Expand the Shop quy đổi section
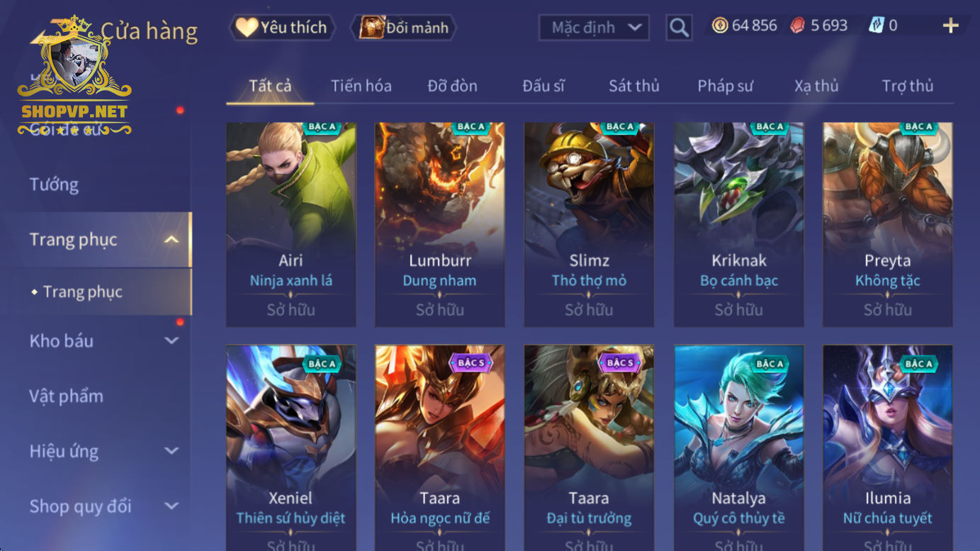The height and width of the screenshot is (551, 980). [171, 506]
